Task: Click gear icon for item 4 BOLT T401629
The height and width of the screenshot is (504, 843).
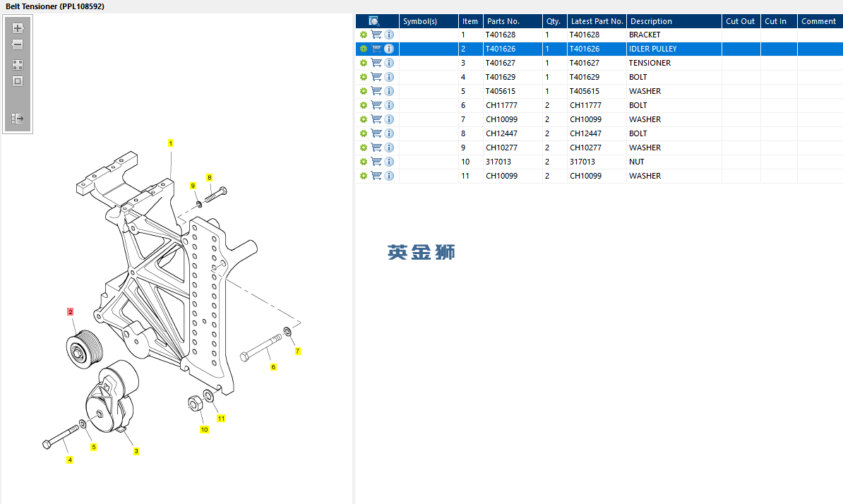Action: coord(364,78)
